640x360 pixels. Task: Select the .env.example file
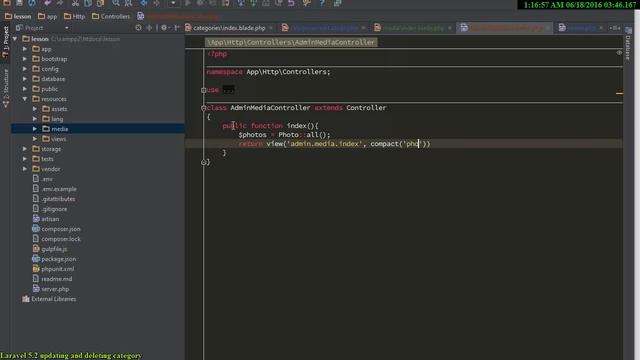tap(59, 189)
